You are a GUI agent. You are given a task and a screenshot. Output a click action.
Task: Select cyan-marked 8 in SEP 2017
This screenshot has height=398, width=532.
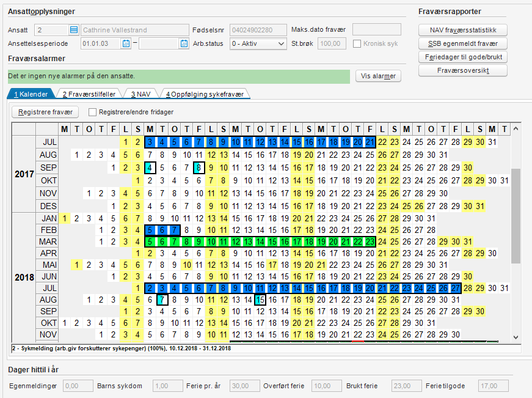pos(199,168)
